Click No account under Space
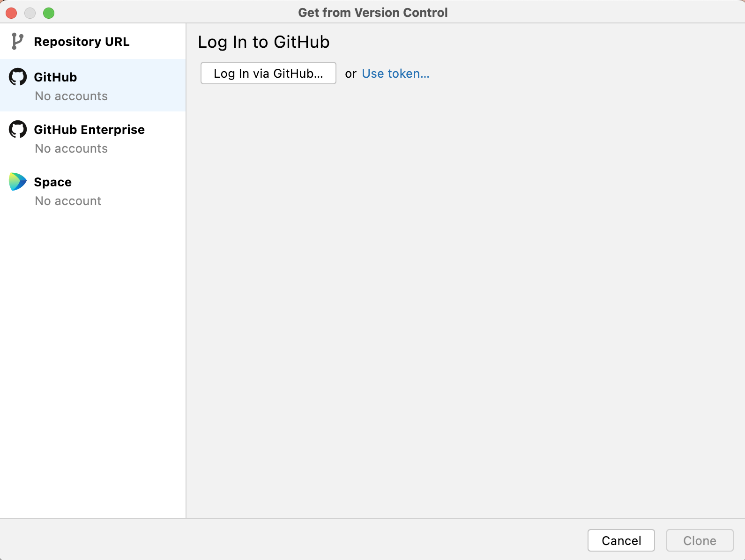 [67, 201]
